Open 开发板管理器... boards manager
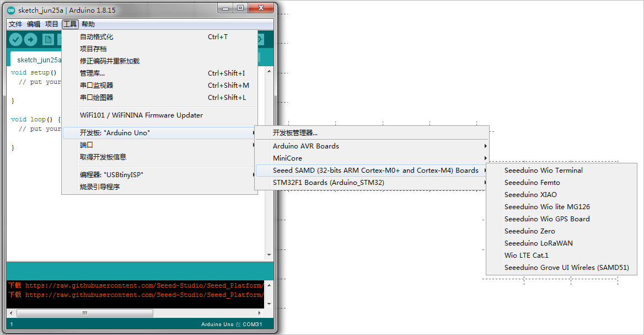The image size is (644, 335). 372,133
